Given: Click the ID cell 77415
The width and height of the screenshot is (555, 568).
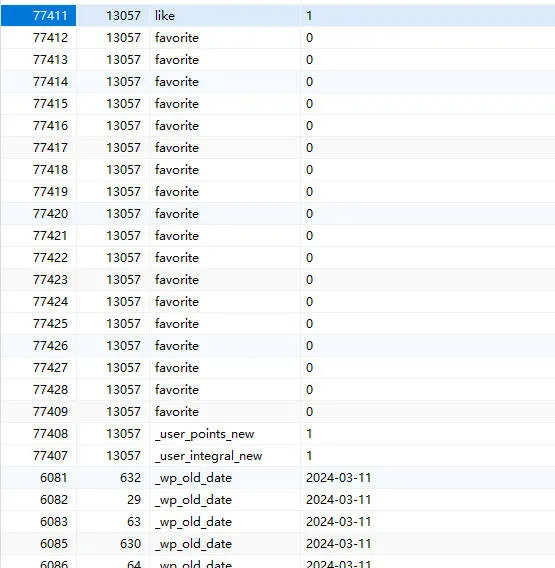Looking at the screenshot, I should 38,104.
